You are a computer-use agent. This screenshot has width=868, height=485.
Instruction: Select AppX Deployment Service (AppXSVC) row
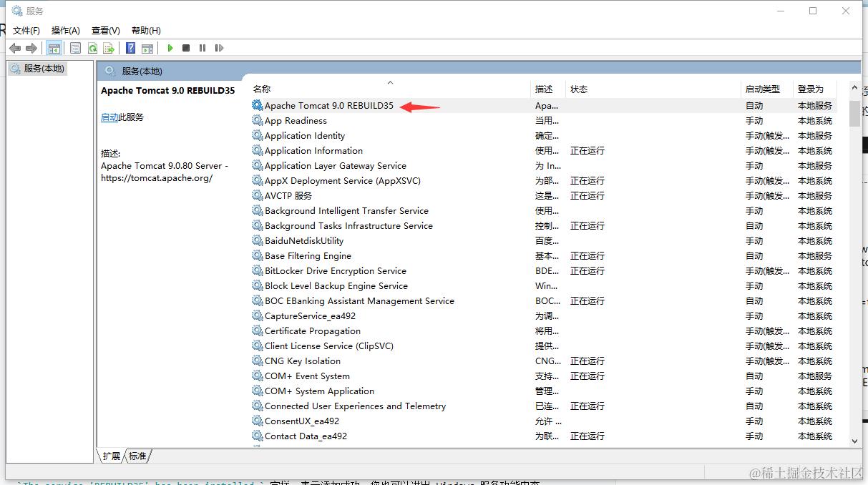542,180
